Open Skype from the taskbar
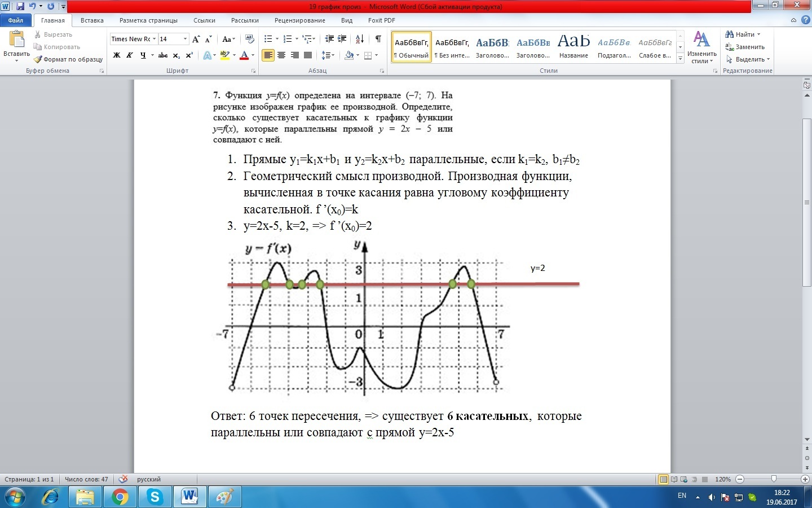The image size is (812, 508). click(x=155, y=497)
